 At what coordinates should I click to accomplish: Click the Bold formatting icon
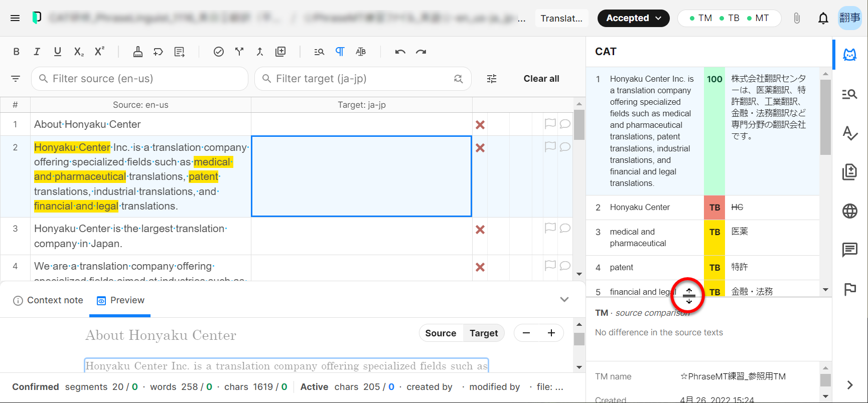coord(17,52)
